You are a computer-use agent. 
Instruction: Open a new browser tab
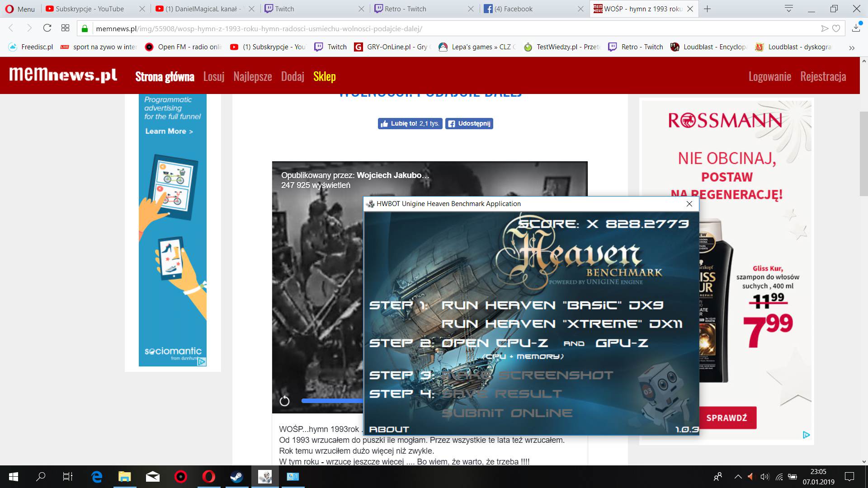click(708, 9)
